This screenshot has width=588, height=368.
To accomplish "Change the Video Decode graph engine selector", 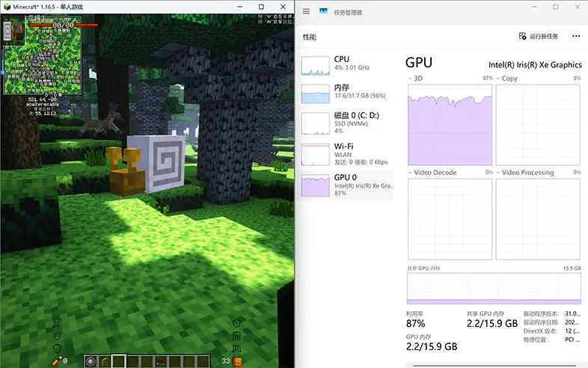I will tap(410, 173).
